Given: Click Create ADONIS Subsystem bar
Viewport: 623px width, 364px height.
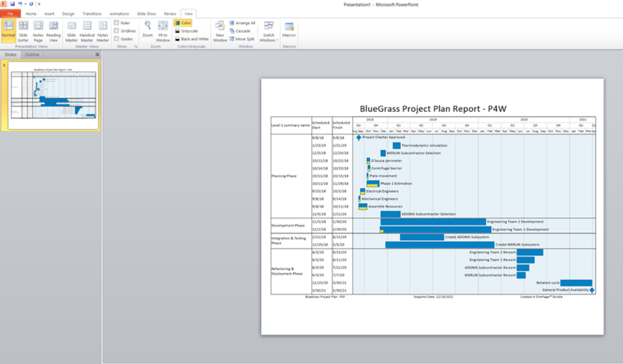Looking at the screenshot, I should pos(422,237).
